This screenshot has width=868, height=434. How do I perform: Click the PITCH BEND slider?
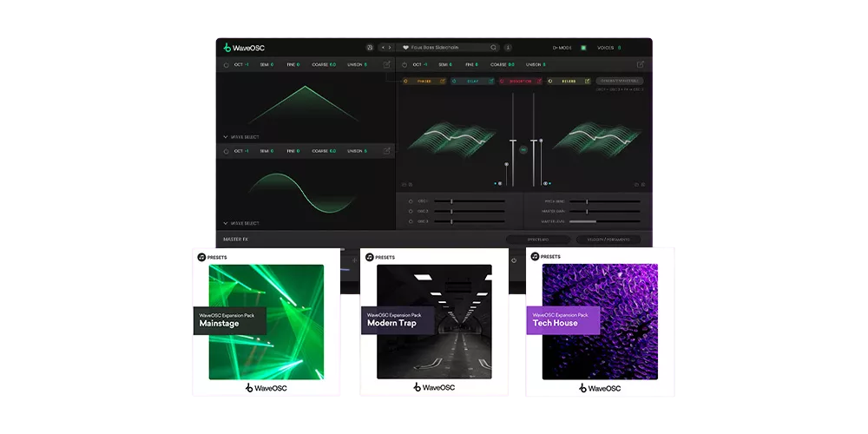pos(605,201)
